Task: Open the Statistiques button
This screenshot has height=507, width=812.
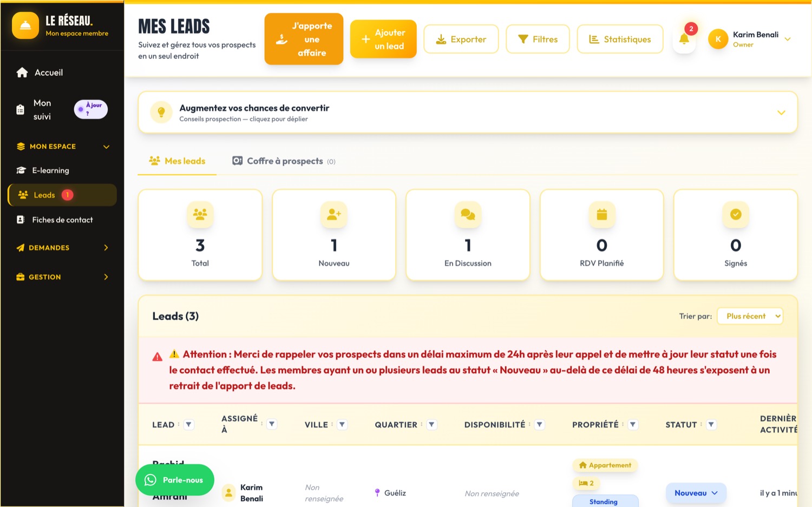Action: [620, 39]
